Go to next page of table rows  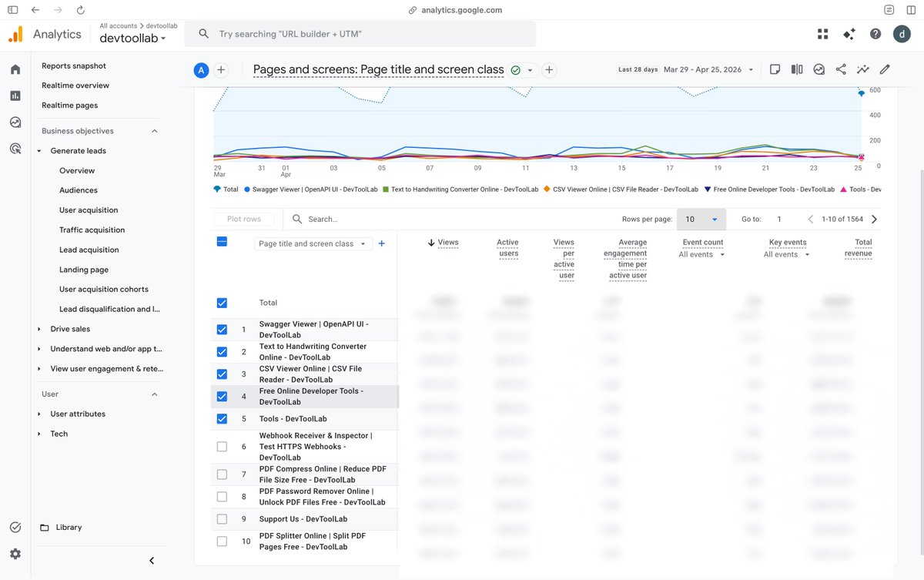tap(874, 220)
